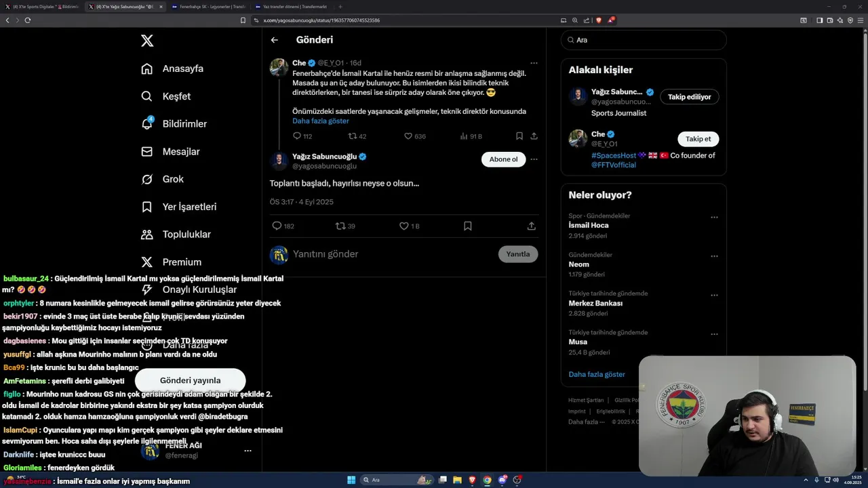Open Keşfet explore page
This screenshot has height=488, width=868.
(x=166, y=96)
